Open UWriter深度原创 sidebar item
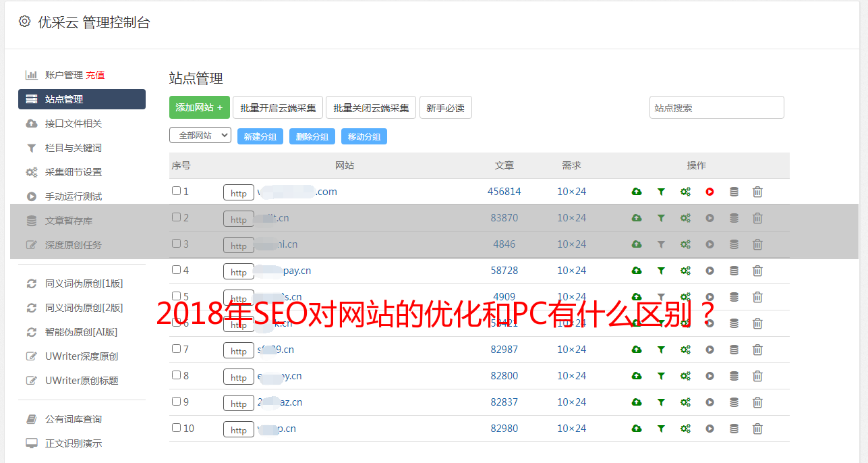The width and height of the screenshot is (868, 463). coord(82,356)
